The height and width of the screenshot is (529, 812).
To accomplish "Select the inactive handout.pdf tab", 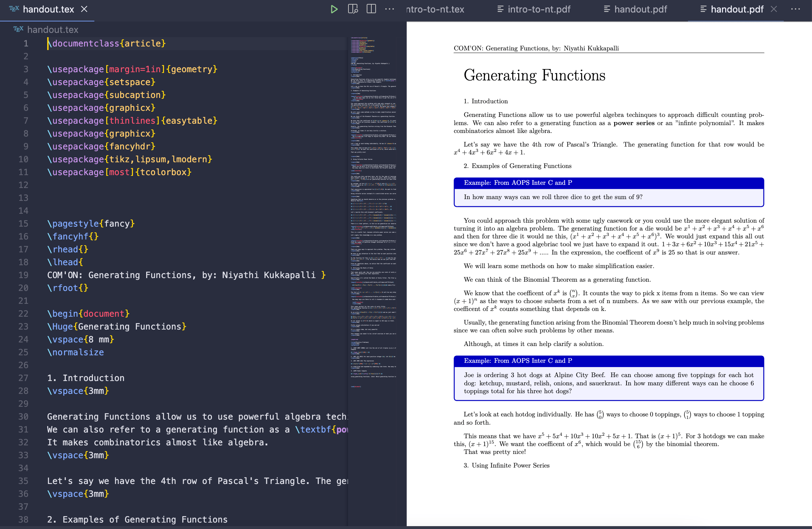I will 640,9.
